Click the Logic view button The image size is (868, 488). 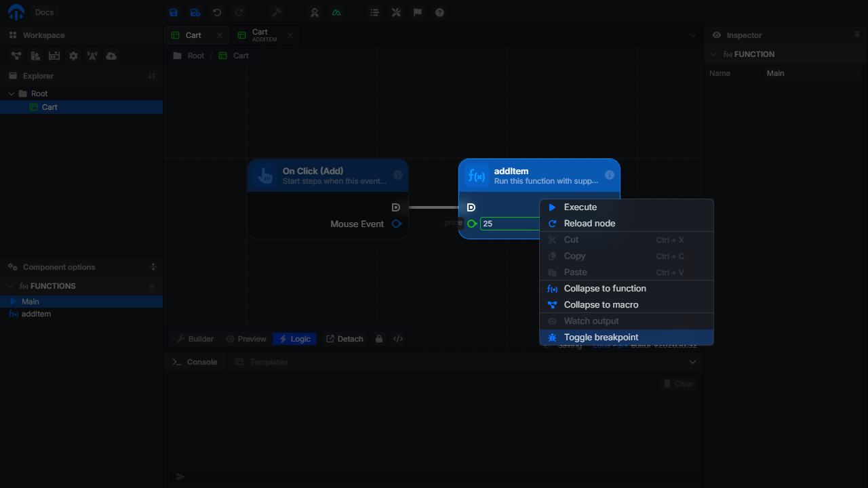click(x=294, y=339)
